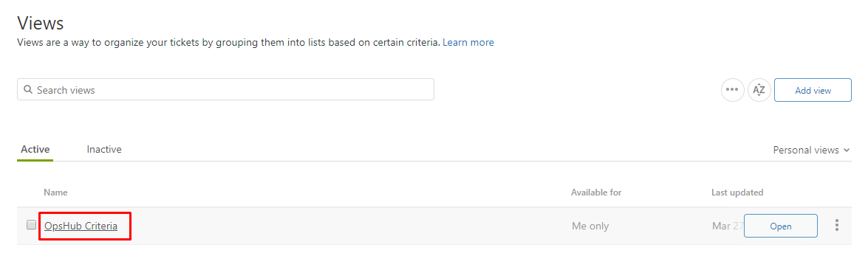Click the Views page heading
Viewport: 868px width, 270px height.
click(41, 24)
